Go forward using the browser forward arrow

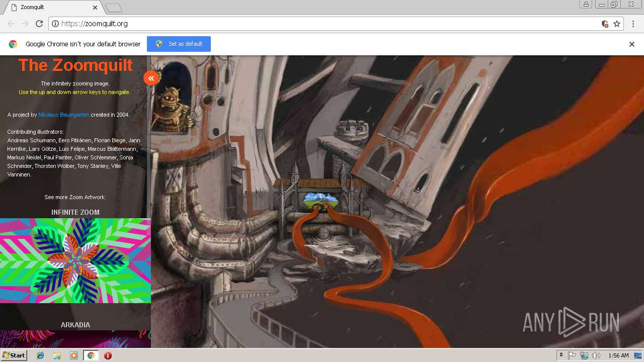[25, 24]
